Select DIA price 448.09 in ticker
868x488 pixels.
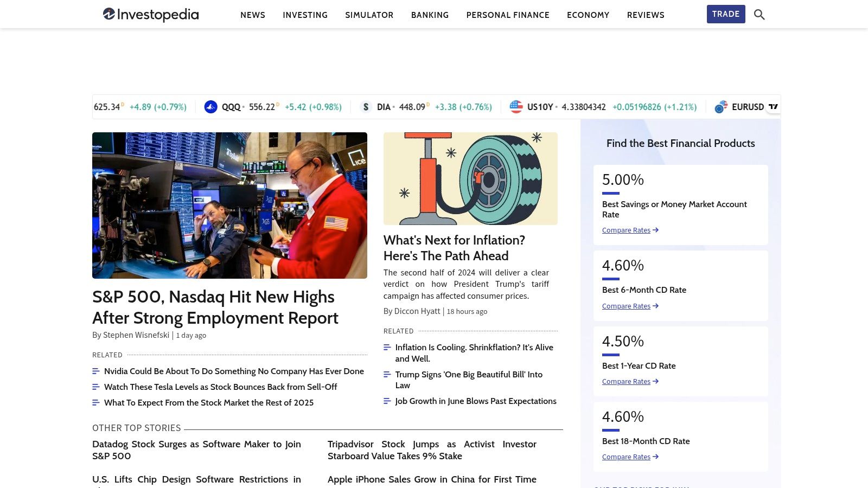click(x=412, y=107)
